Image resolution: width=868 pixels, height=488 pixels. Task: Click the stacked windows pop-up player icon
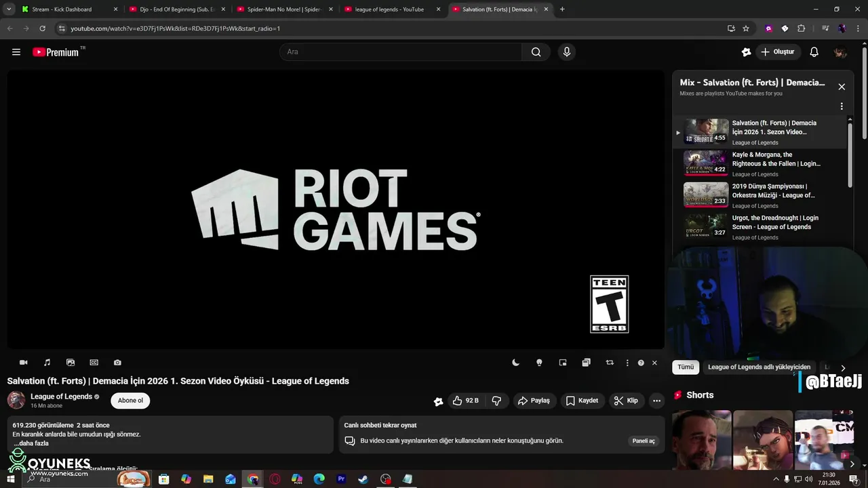pyautogui.click(x=586, y=363)
